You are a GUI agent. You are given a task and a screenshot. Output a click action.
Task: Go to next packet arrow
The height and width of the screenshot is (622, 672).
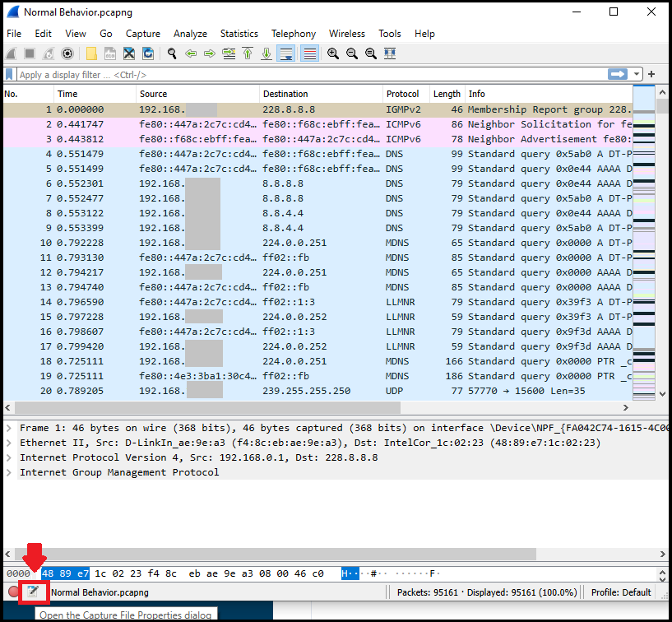(210, 53)
